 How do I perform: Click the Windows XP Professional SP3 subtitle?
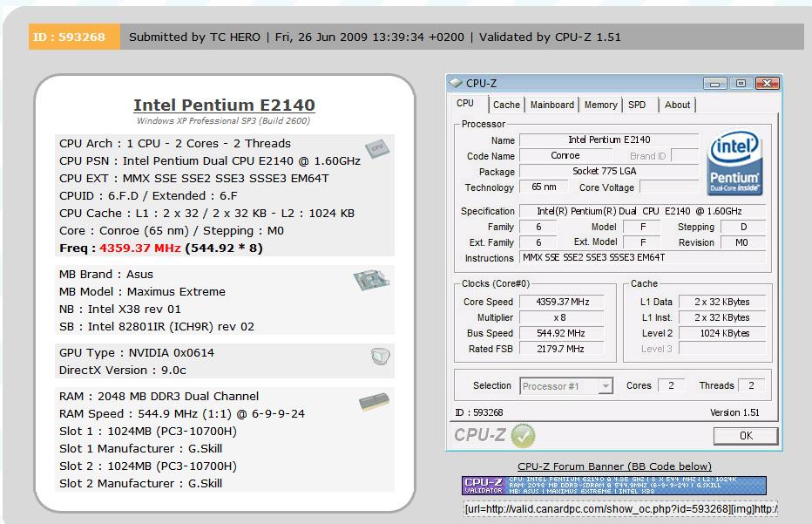224,121
